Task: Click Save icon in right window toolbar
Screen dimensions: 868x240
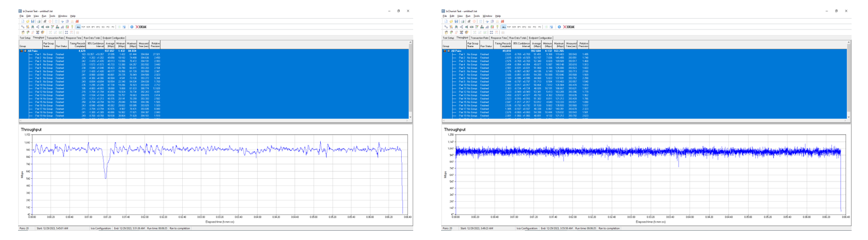Action: point(456,21)
